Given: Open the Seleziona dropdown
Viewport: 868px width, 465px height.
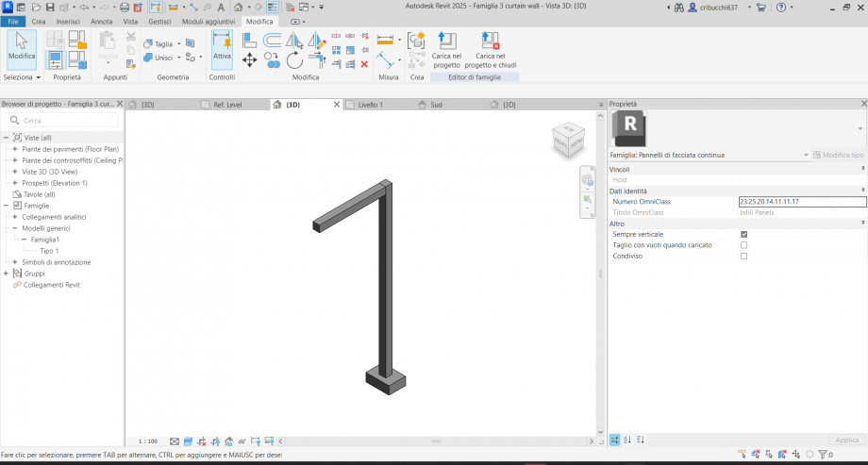Looking at the screenshot, I should tap(22, 77).
